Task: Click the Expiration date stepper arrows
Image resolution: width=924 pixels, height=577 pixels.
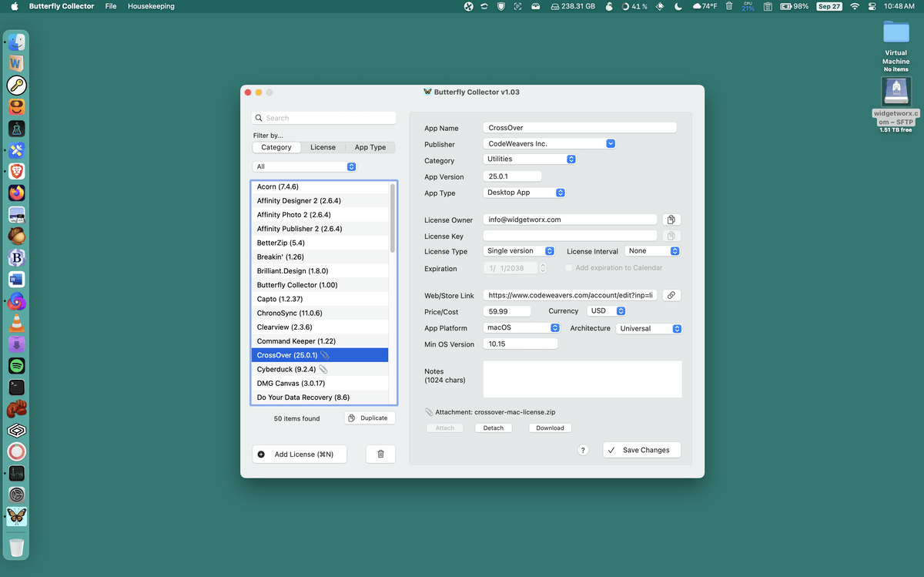Action: [543, 268]
